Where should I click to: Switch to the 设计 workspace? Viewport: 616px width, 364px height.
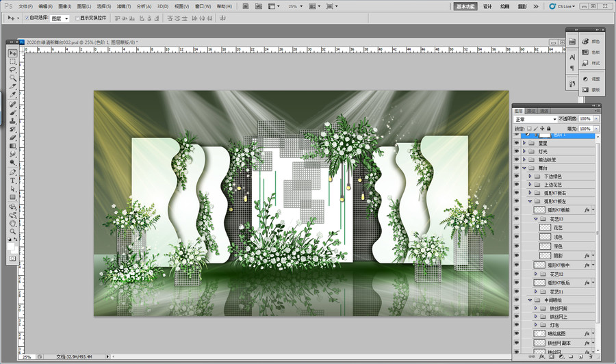(x=487, y=6)
